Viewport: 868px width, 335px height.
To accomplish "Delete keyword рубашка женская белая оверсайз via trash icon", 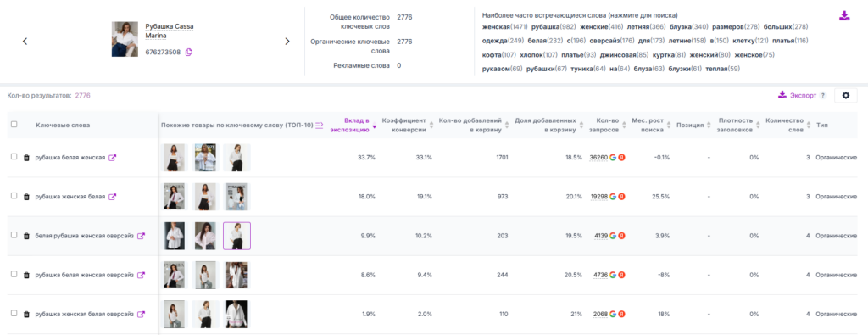I will pos(26,315).
